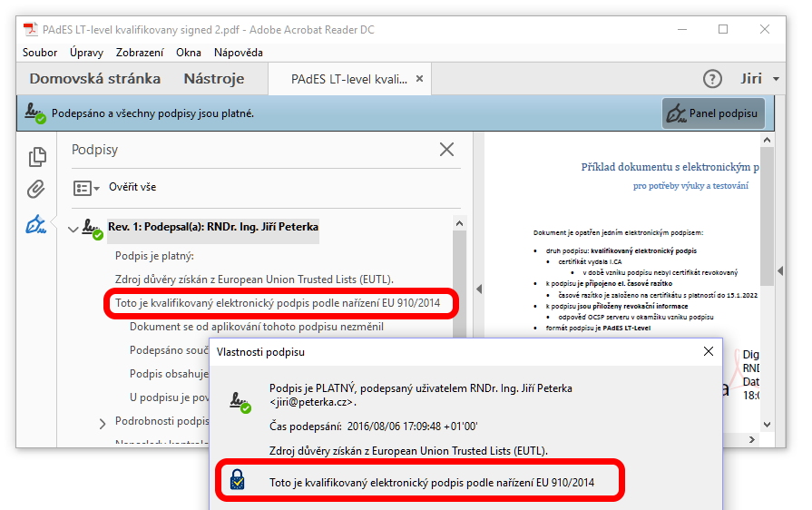Select 'Čas podepsání' line in dialog
Viewport: 812px width, 510px height.
click(374, 427)
